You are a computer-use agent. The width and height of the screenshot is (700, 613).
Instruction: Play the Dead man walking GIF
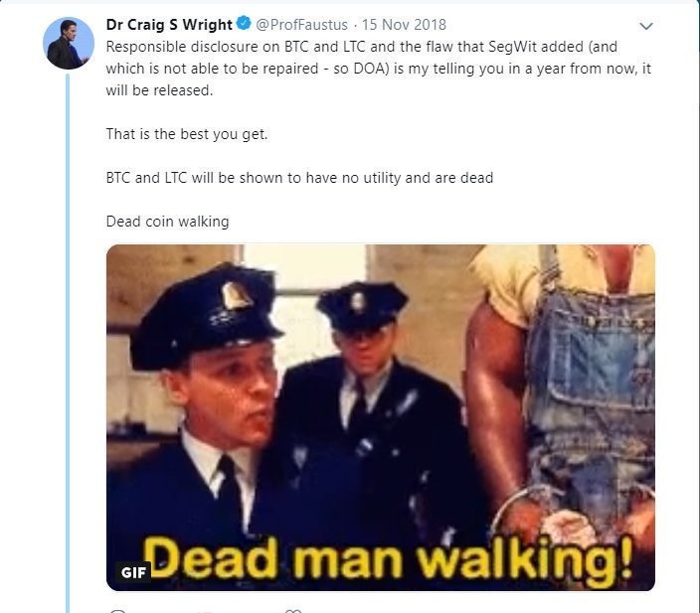(381, 417)
